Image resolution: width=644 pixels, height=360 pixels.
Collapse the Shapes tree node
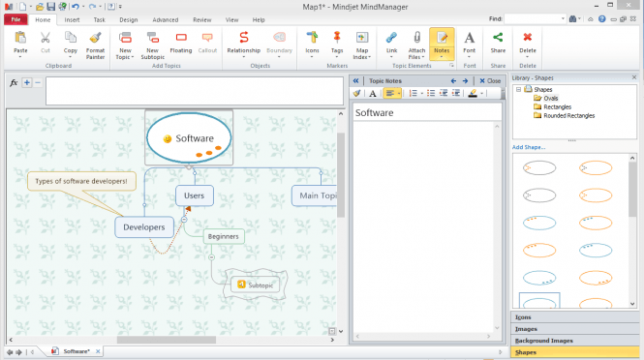(x=518, y=89)
